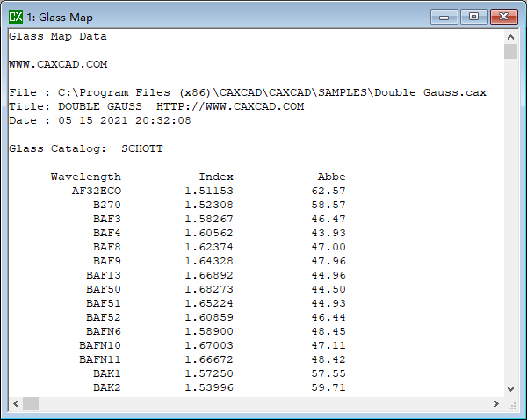The height and width of the screenshot is (420, 527).
Task: Click the Abbe column header
Action: point(332,177)
